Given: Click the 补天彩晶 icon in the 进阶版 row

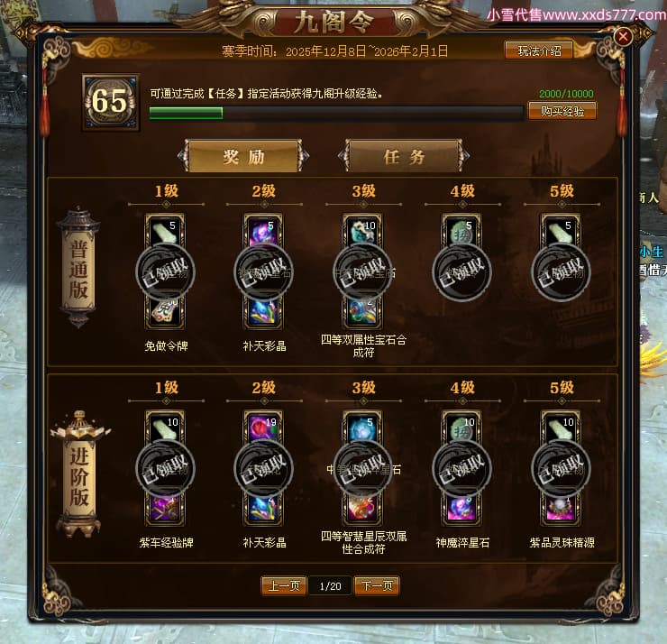Looking at the screenshot, I should [264, 509].
